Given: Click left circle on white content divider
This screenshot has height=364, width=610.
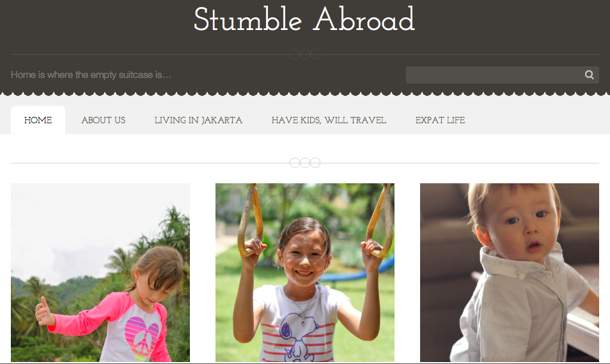Looking at the screenshot, I should (x=295, y=163).
